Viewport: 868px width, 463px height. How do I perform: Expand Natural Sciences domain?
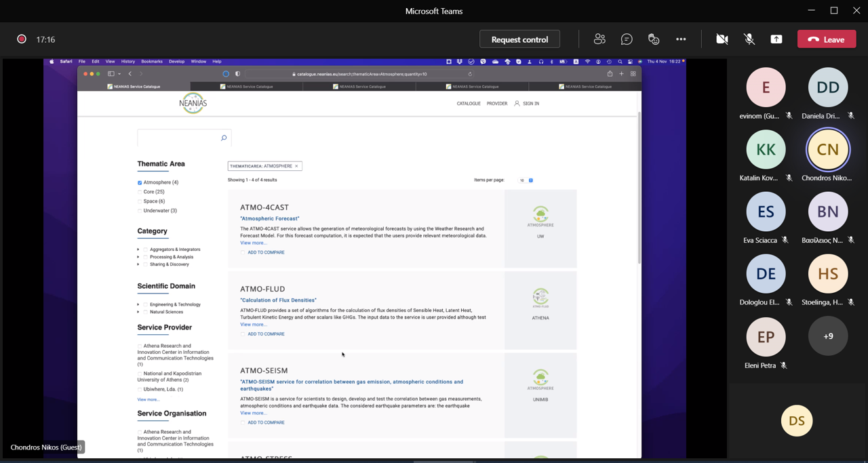(x=138, y=312)
